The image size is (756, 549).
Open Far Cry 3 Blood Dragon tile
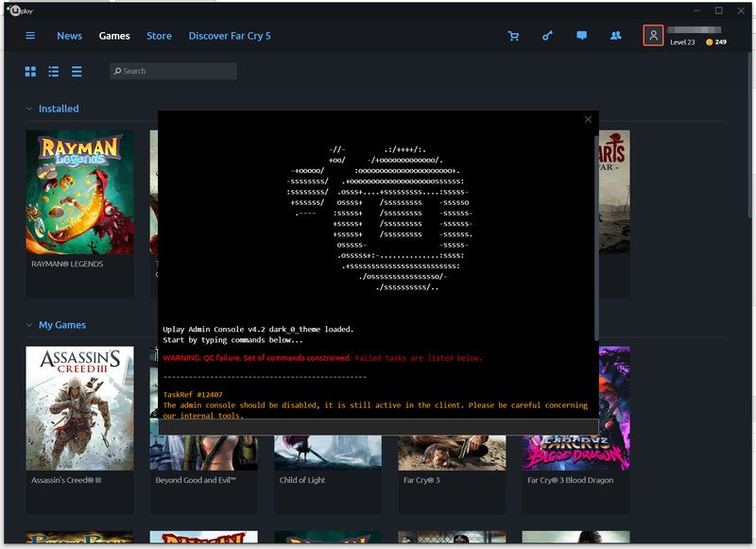[x=576, y=408]
